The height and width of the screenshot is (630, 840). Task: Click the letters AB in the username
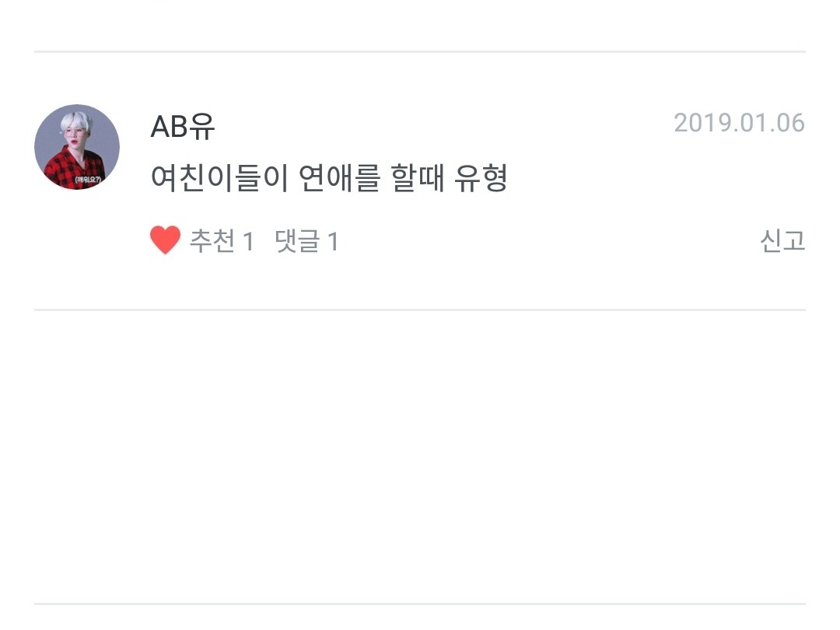(x=170, y=124)
